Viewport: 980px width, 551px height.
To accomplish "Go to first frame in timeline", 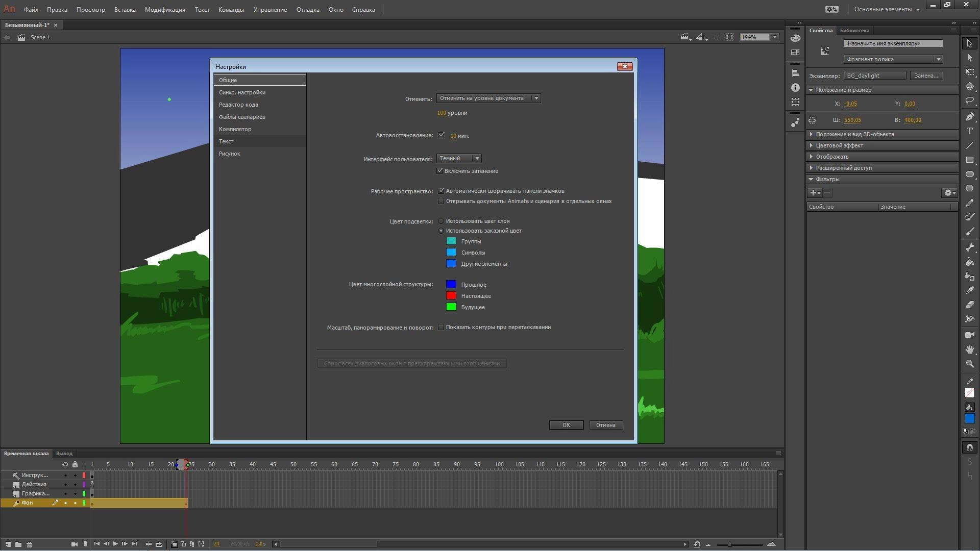I will tap(97, 544).
